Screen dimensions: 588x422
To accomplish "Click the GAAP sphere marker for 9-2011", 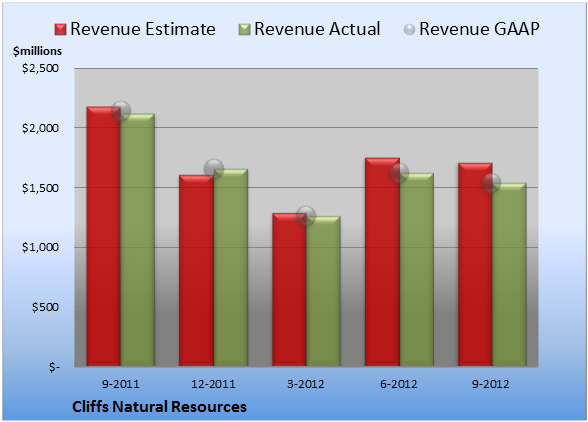I will coord(121,111).
